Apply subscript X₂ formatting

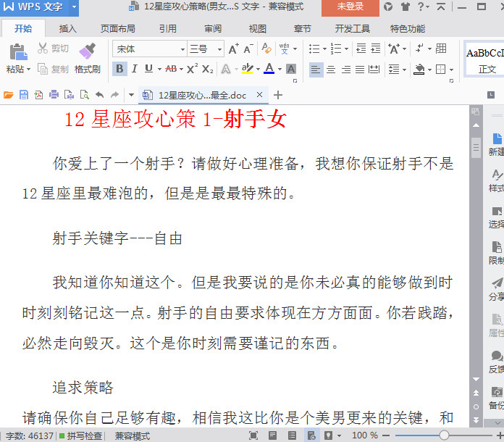207,69
